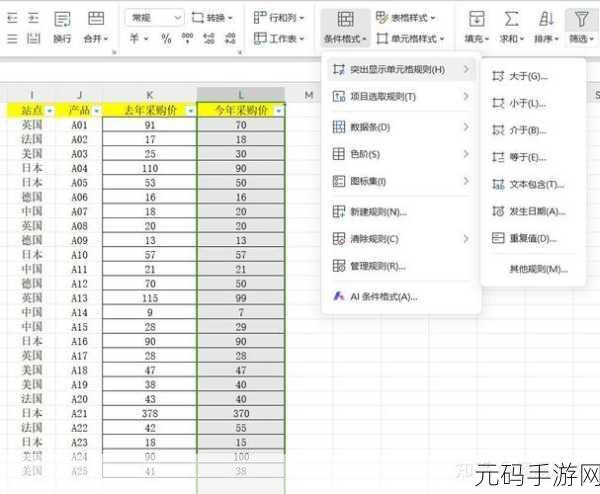Screen dimensions: 600x494
Task: Select 图标集(I) icon sets menu item
Action: pyautogui.click(x=401, y=181)
